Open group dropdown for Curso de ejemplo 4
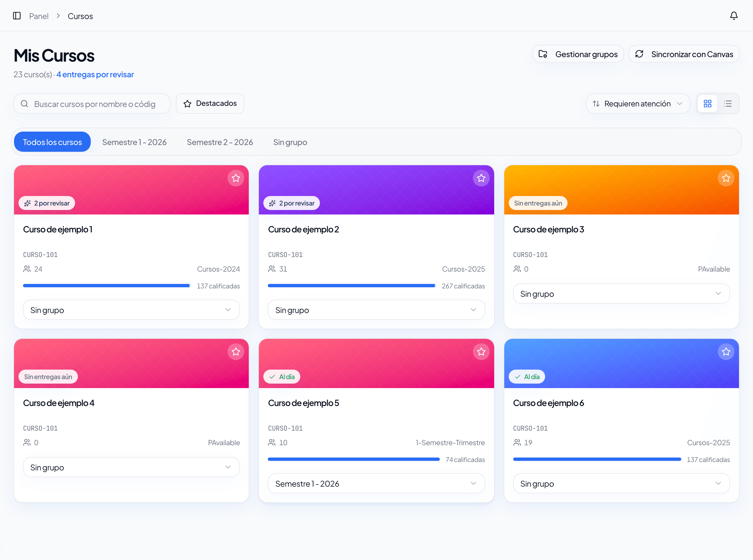The width and height of the screenshot is (753, 560). [x=131, y=467]
